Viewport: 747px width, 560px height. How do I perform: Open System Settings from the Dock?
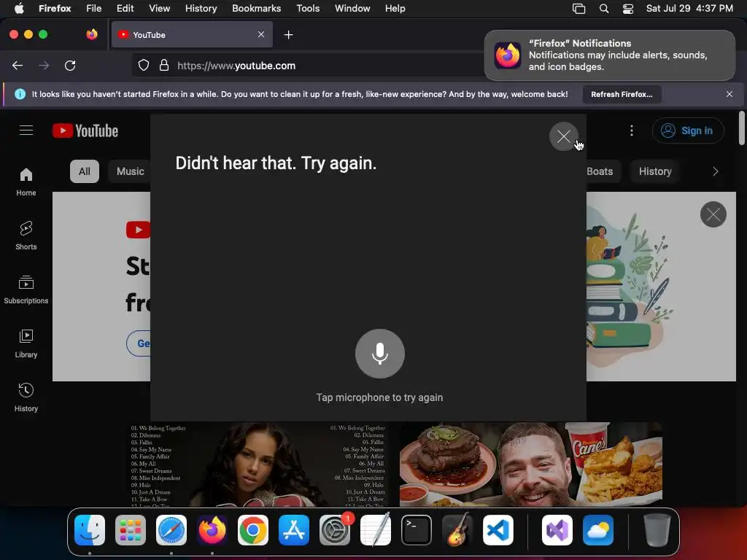[335, 530]
